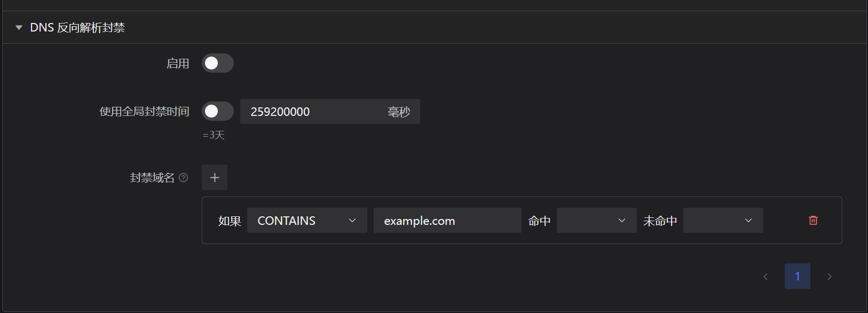The image size is (868, 313).
Task: Click the question mark icon beside 封禁域名
Action: [184, 177]
